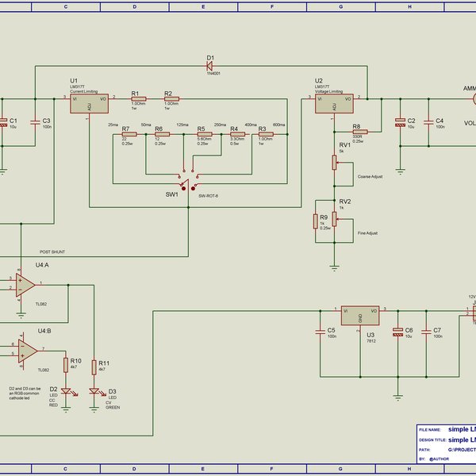The image size is (476, 476).
Task: Select capacitor C4 100n symbol
Action: tap(428, 122)
